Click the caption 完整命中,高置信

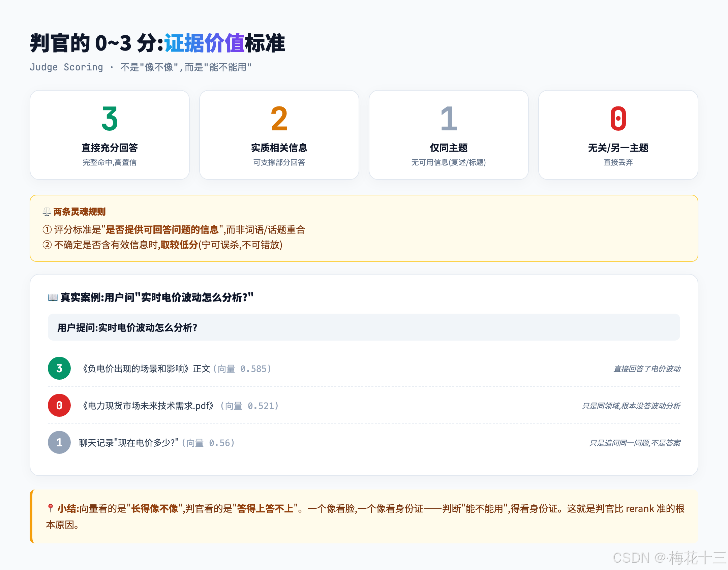110,162
